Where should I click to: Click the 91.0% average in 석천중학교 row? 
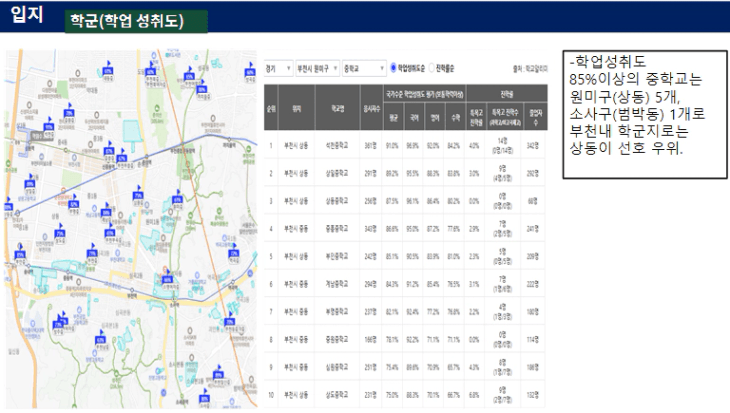point(392,146)
